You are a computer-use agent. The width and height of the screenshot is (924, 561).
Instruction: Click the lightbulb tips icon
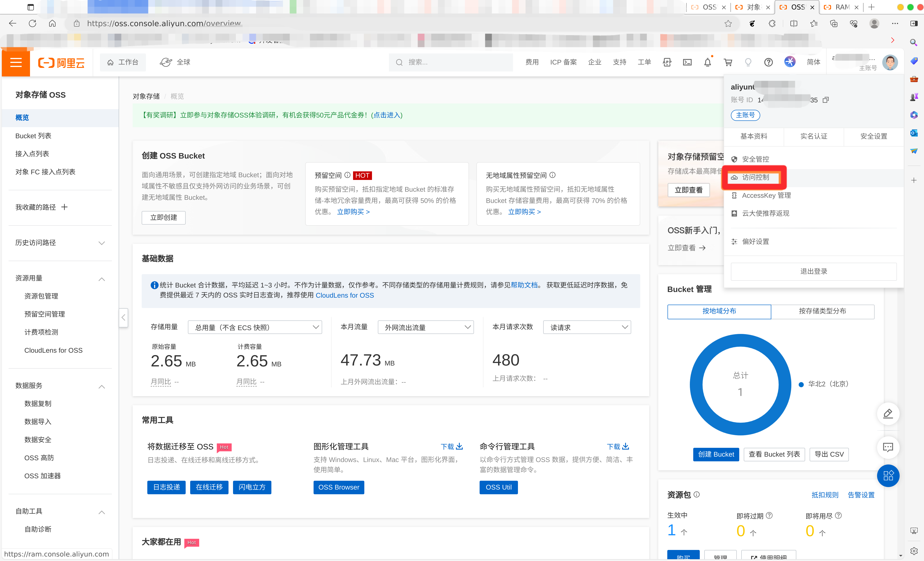click(748, 62)
